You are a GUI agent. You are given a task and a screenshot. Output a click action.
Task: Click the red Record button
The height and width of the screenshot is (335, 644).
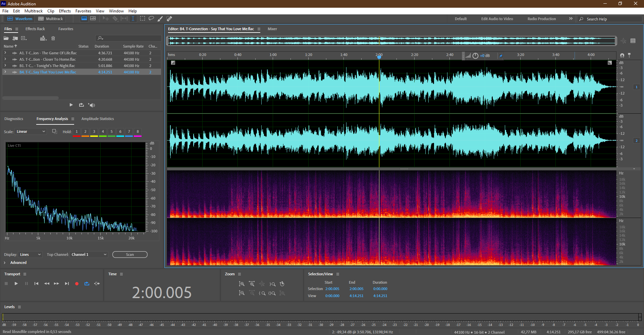77,284
